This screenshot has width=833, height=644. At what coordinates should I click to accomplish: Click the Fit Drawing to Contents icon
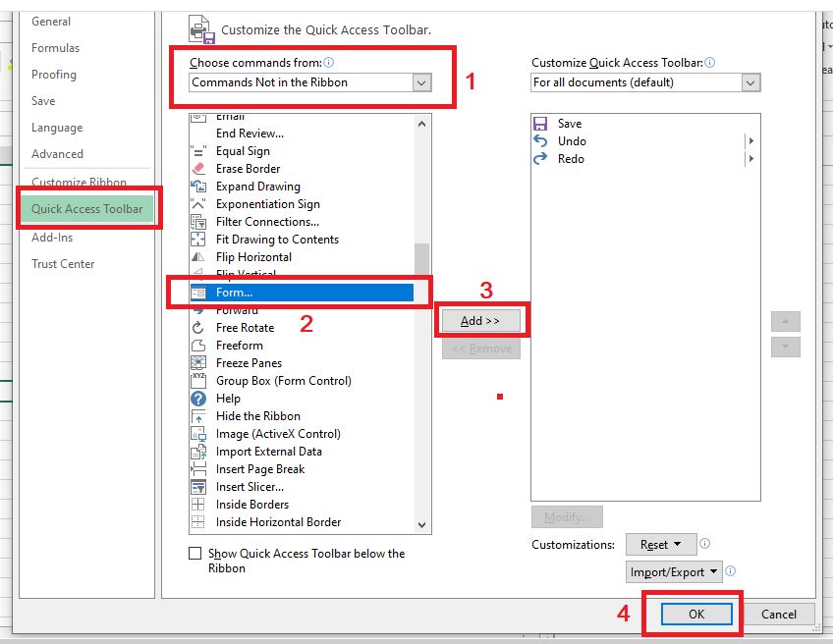point(198,240)
